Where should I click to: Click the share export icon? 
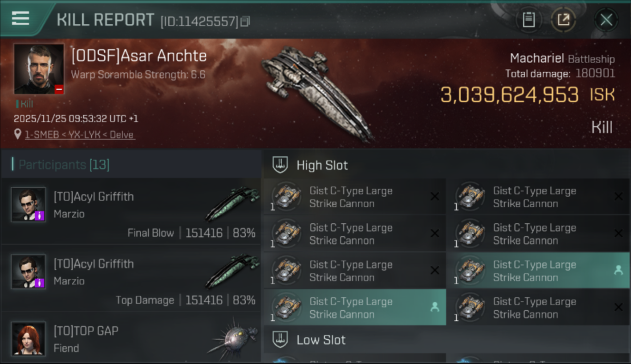(x=563, y=20)
